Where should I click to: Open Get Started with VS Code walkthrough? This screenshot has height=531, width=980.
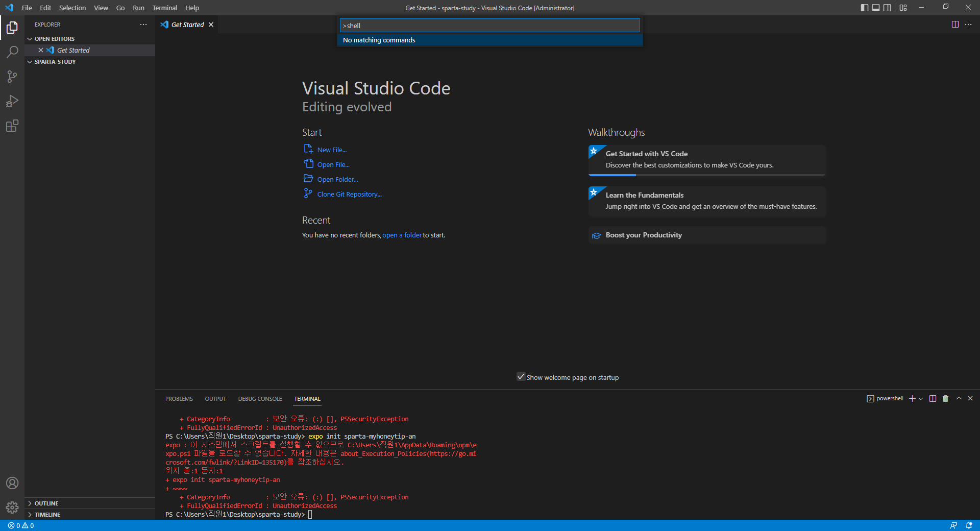click(707, 160)
